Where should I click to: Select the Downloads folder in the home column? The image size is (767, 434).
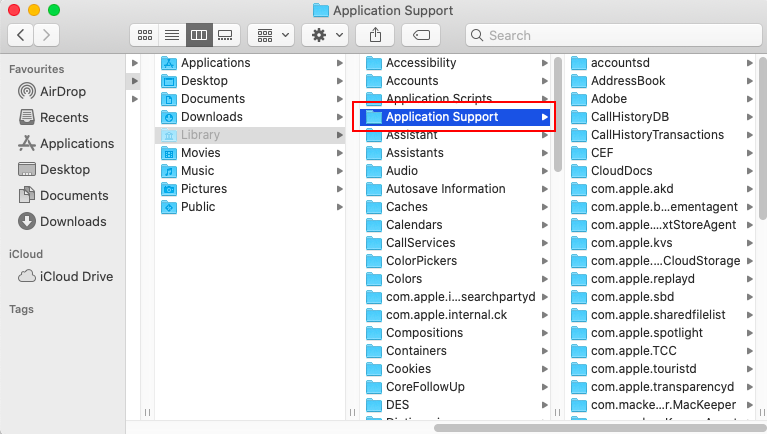click(249, 117)
